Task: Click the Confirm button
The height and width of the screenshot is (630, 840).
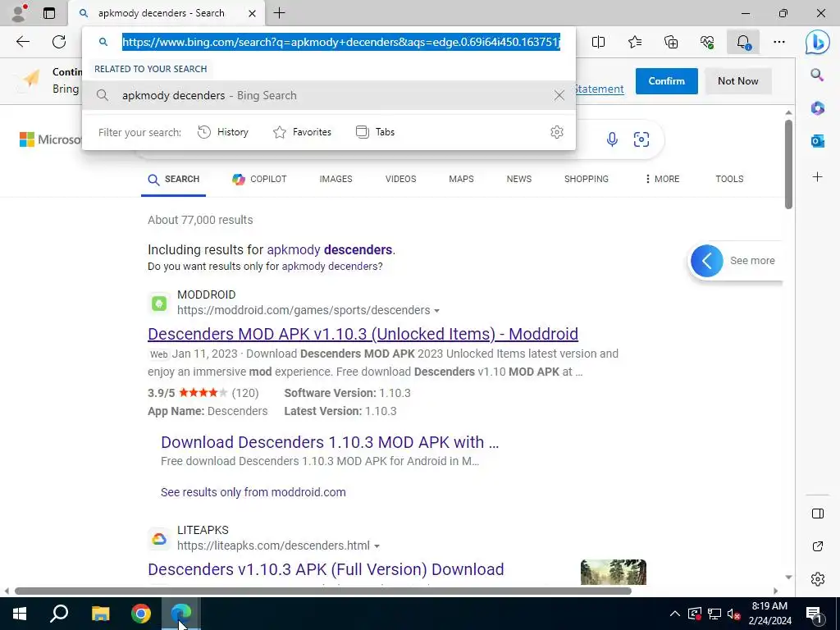Action: [x=666, y=81]
